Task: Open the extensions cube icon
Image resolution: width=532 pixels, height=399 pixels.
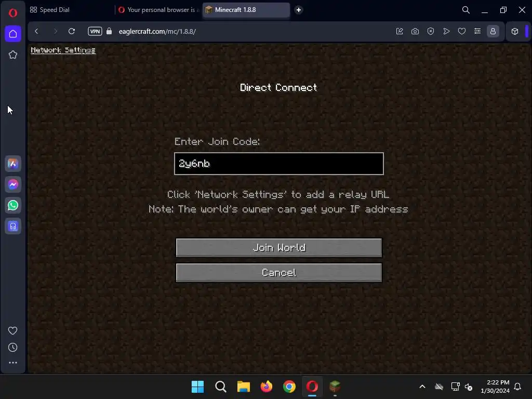Action: pos(515,31)
